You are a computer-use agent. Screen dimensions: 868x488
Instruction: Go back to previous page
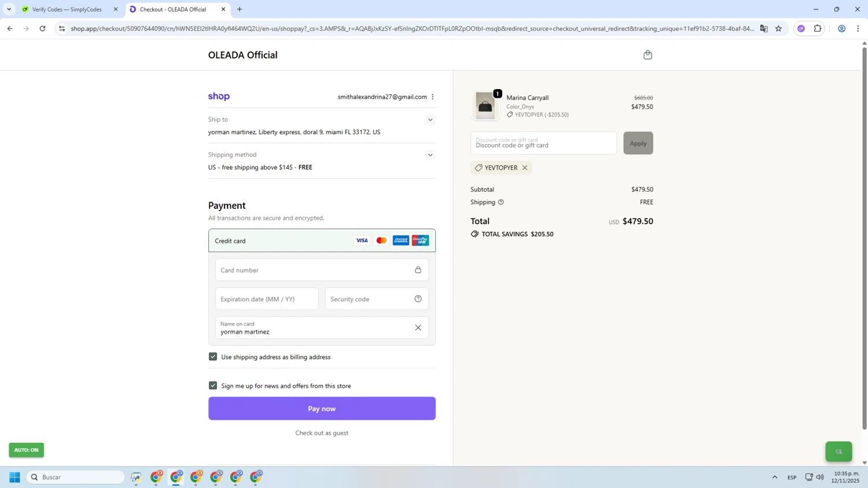pyautogui.click(x=10, y=28)
